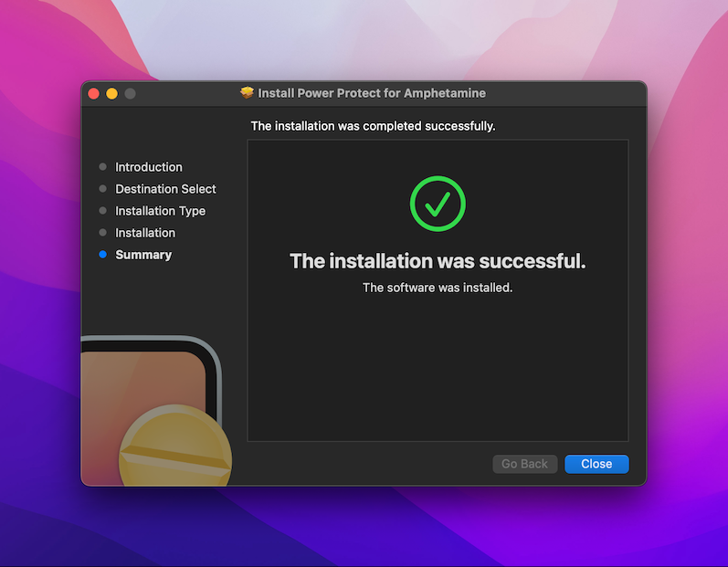This screenshot has width=728, height=567.
Task: Click the gray bullet beside Installation Type
Action: [103, 211]
